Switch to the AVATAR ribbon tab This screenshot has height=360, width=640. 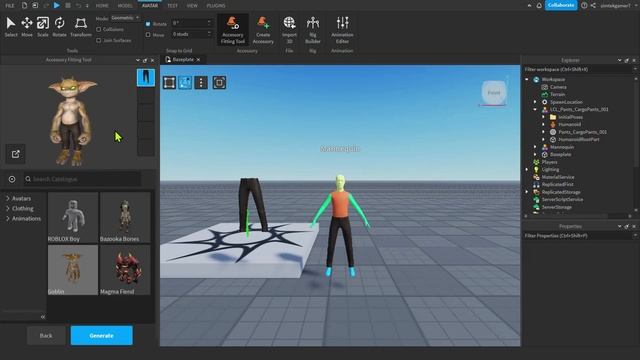[x=150, y=5]
